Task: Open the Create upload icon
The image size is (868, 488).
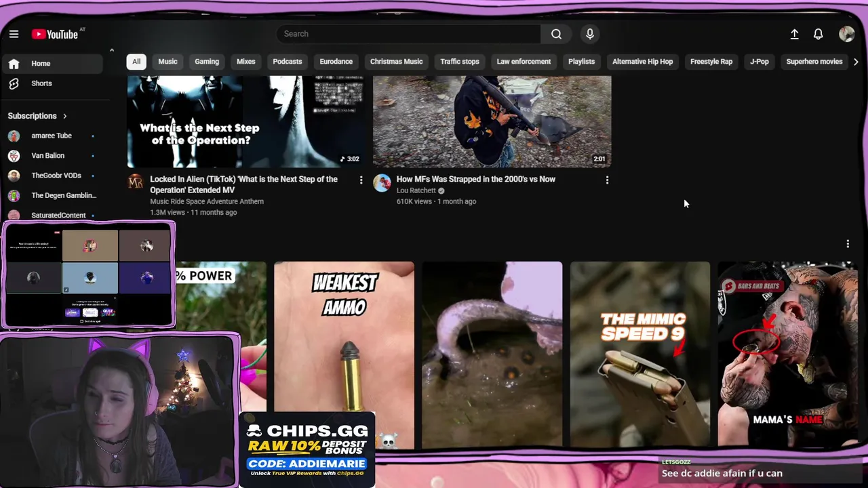Action: pos(794,34)
